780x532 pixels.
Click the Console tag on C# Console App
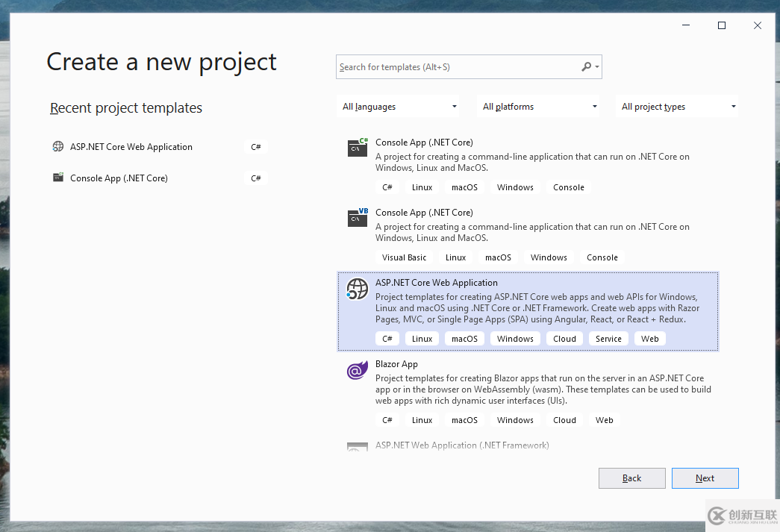(x=569, y=187)
